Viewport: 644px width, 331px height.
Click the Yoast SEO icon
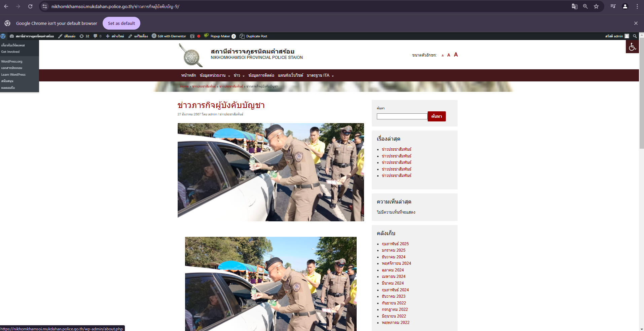pos(192,36)
